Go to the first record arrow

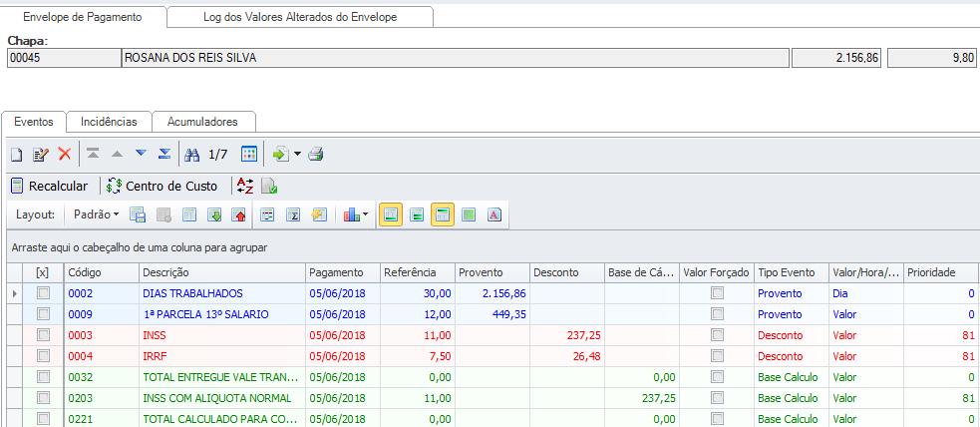[93, 154]
